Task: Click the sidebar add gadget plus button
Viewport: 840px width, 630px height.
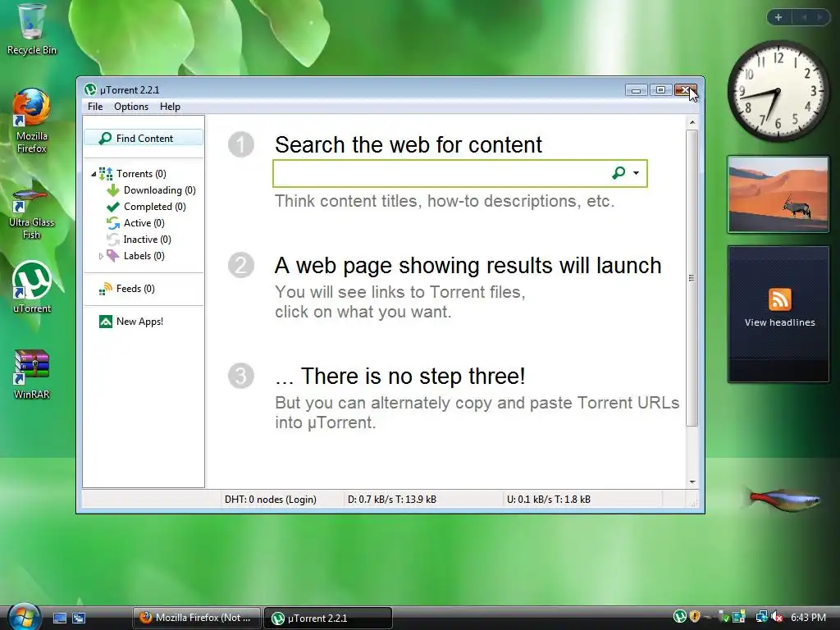Action: pyautogui.click(x=778, y=18)
